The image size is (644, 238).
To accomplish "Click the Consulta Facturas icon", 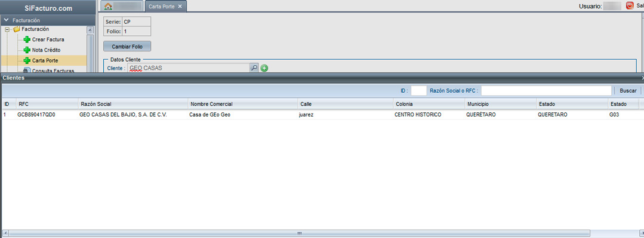I will point(27,71).
